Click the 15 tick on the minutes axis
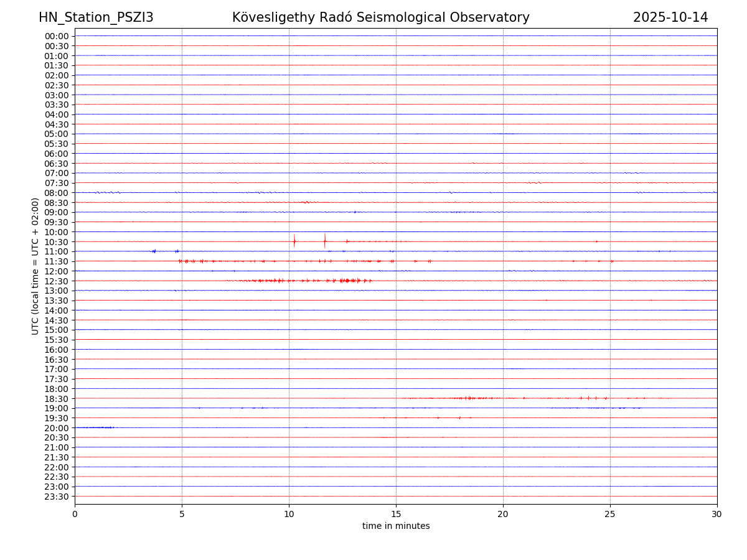747x560 pixels. point(396,514)
